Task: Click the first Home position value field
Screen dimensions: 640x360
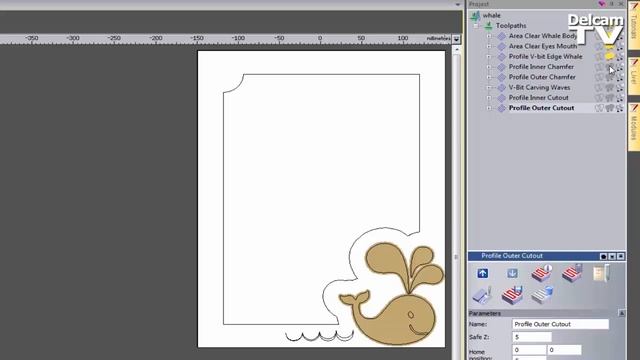Action: coord(529,350)
